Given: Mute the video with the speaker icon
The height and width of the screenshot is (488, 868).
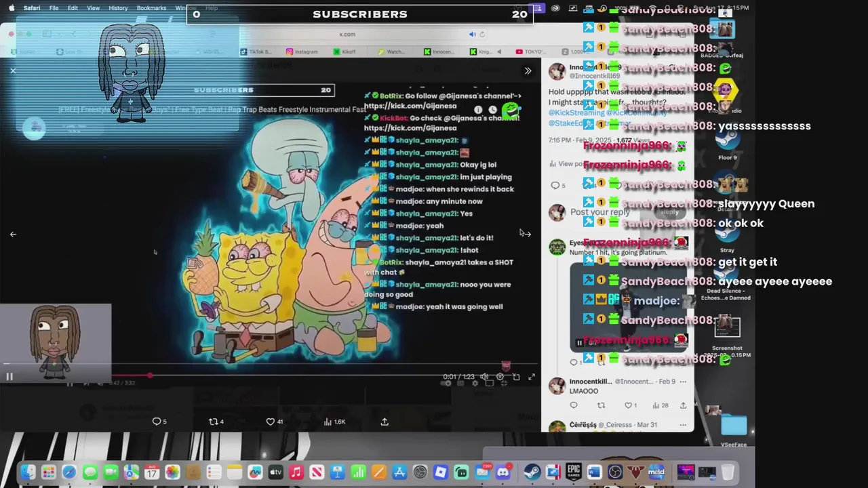Looking at the screenshot, I should (x=484, y=377).
